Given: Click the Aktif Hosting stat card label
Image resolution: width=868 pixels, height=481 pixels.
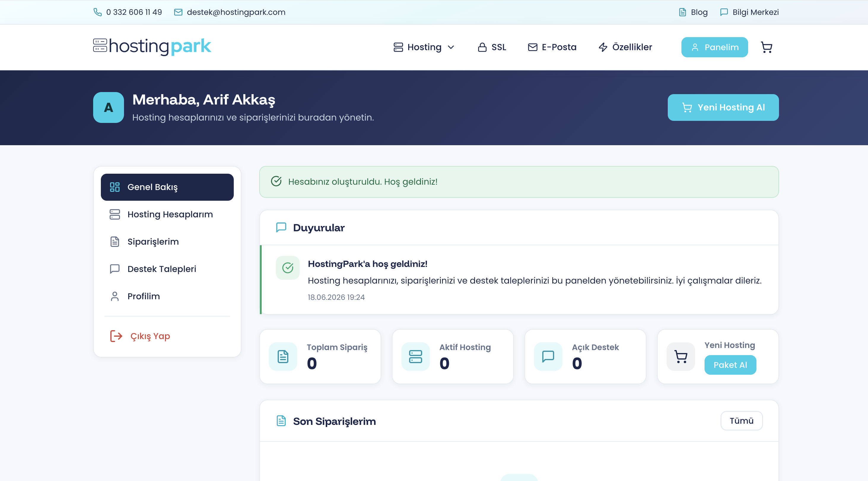Looking at the screenshot, I should pyautogui.click(x=465, y=347).
